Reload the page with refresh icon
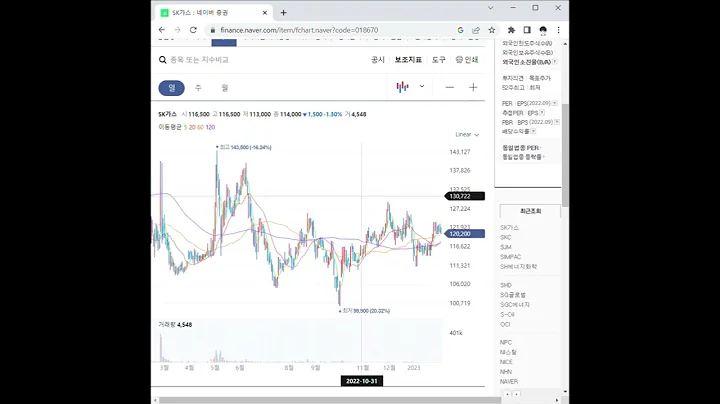This screenshot has width=720, height=404. click(193, 30)
